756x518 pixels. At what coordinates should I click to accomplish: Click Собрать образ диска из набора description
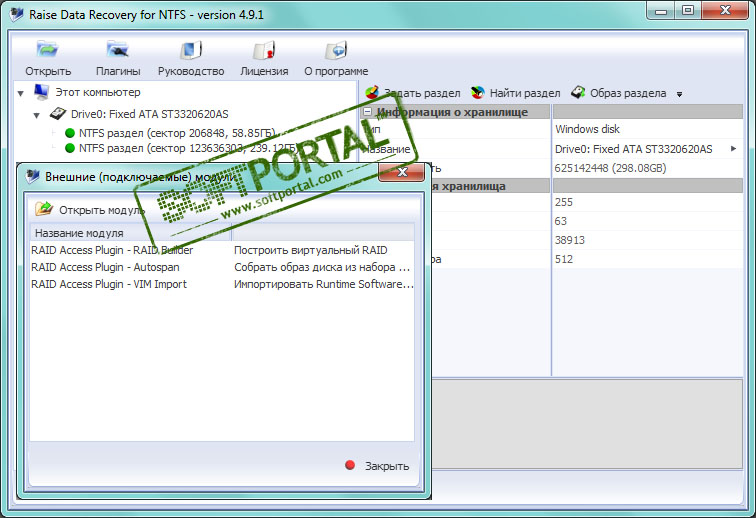(x=322, y=267)
